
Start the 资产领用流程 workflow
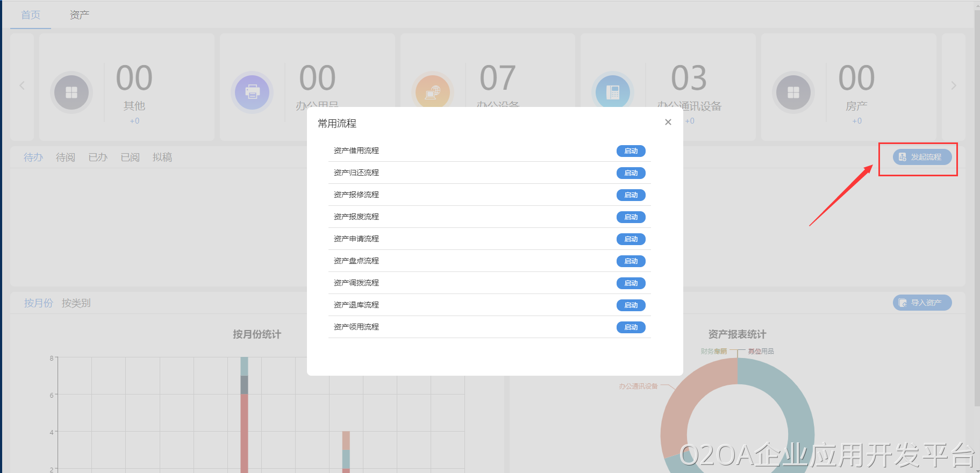pos(631,327)
